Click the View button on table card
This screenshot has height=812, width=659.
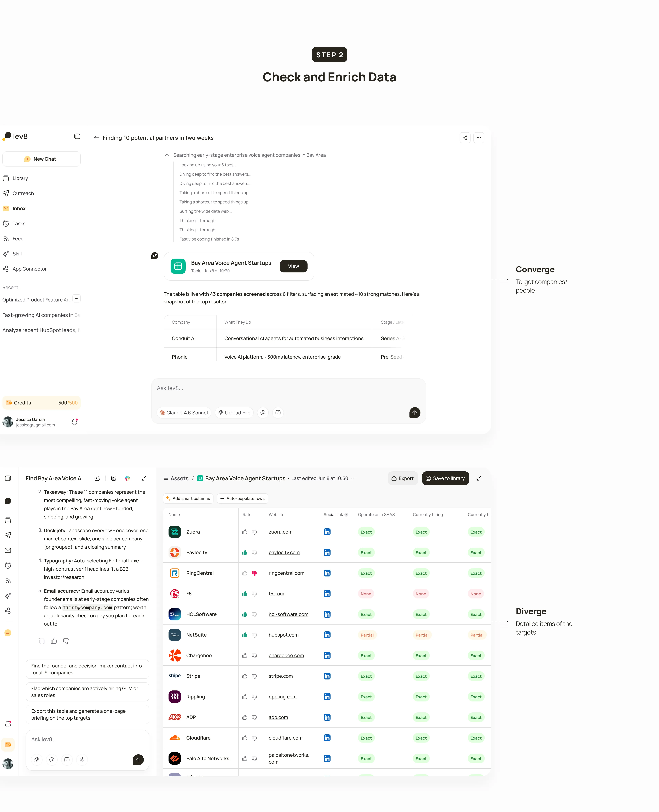[x=293, y=266]
